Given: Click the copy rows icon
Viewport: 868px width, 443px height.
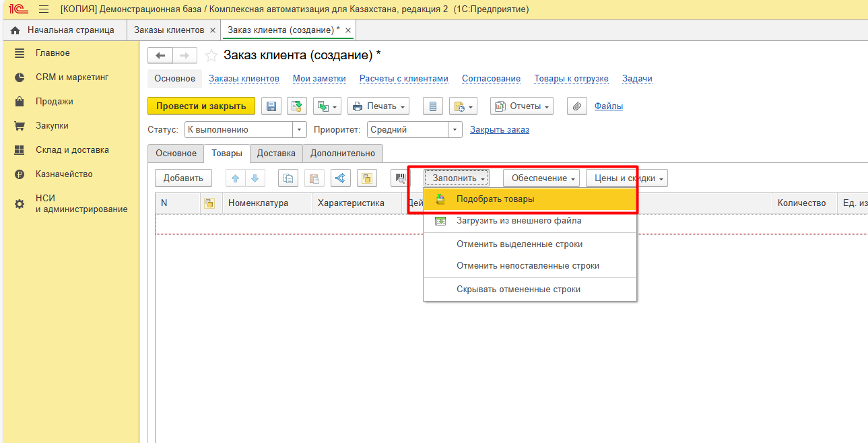Looking at the screenshot, I should [x=288, y=178].
